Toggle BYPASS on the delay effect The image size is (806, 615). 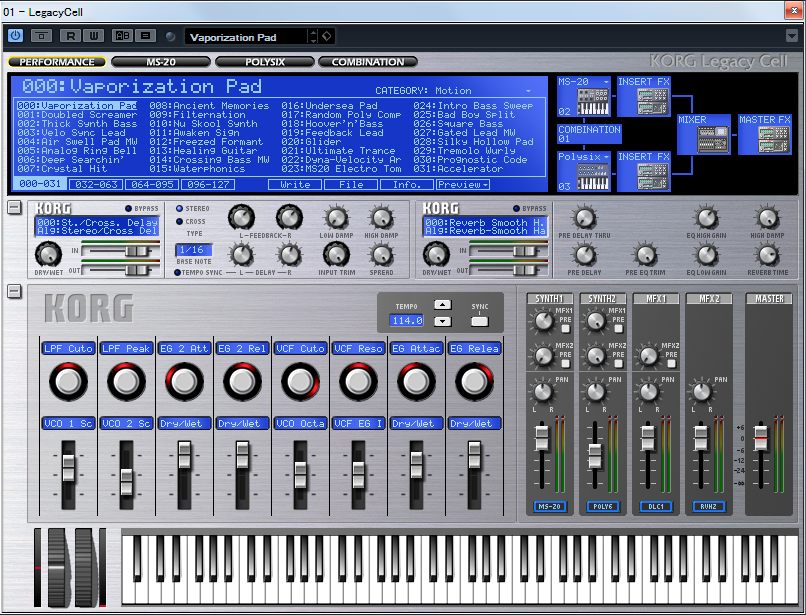tap(129, 208)
